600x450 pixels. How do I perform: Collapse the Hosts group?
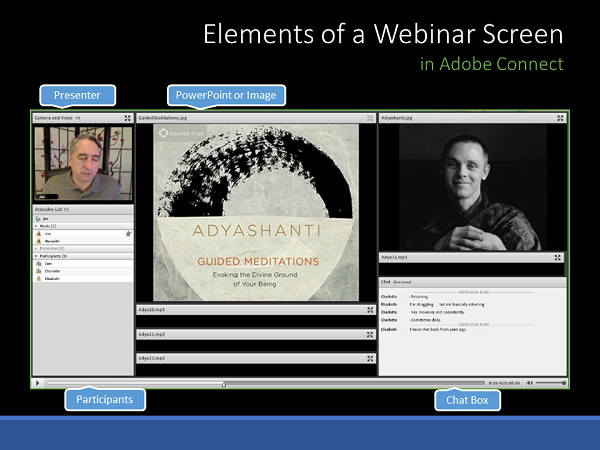[x=36, y=226]
